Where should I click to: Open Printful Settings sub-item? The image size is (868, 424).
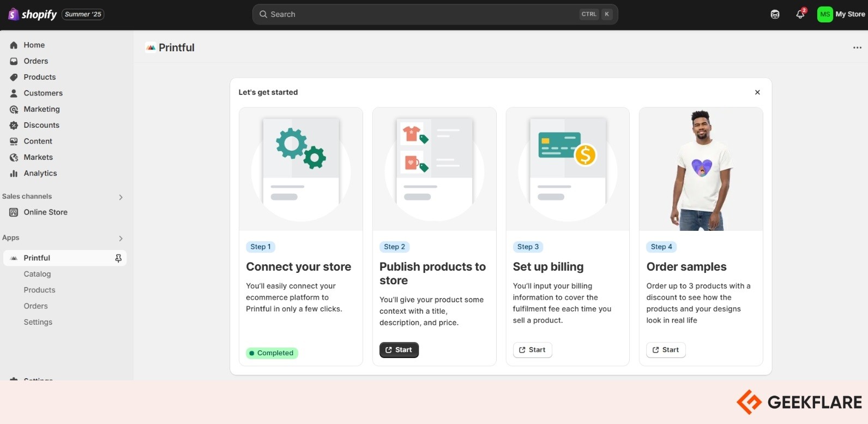tap(38, 322)
